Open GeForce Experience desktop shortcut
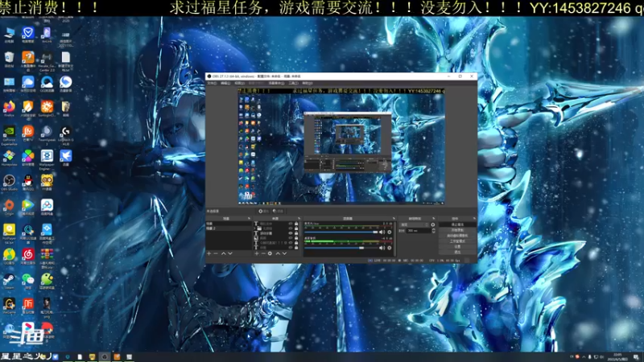This screenshot has width=644, height=362. point(9,133)
